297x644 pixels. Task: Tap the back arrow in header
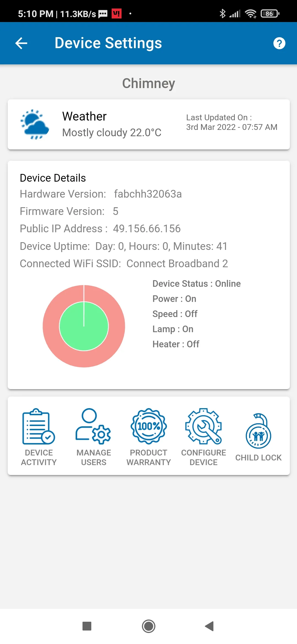pos(21,43)
